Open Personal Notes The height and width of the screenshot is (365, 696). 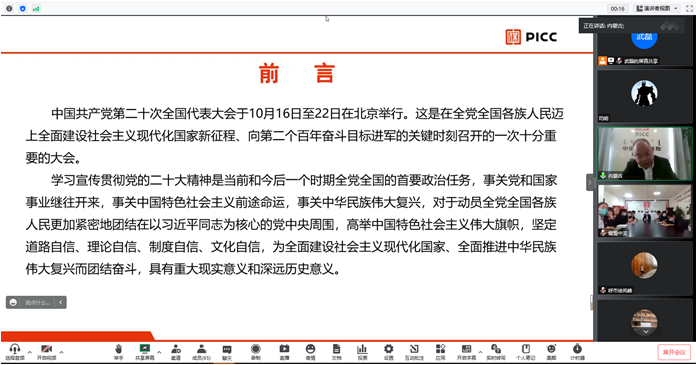point(526,352)
